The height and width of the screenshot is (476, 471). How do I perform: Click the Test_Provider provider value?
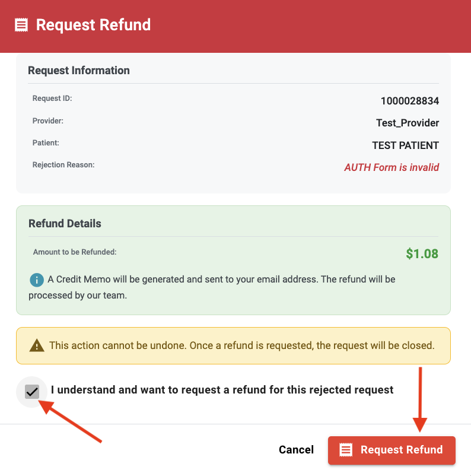[408, 123]
